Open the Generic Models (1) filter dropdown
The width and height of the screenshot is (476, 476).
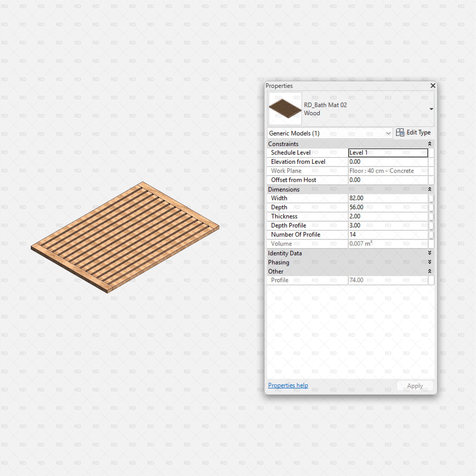(x=389, y=133)
